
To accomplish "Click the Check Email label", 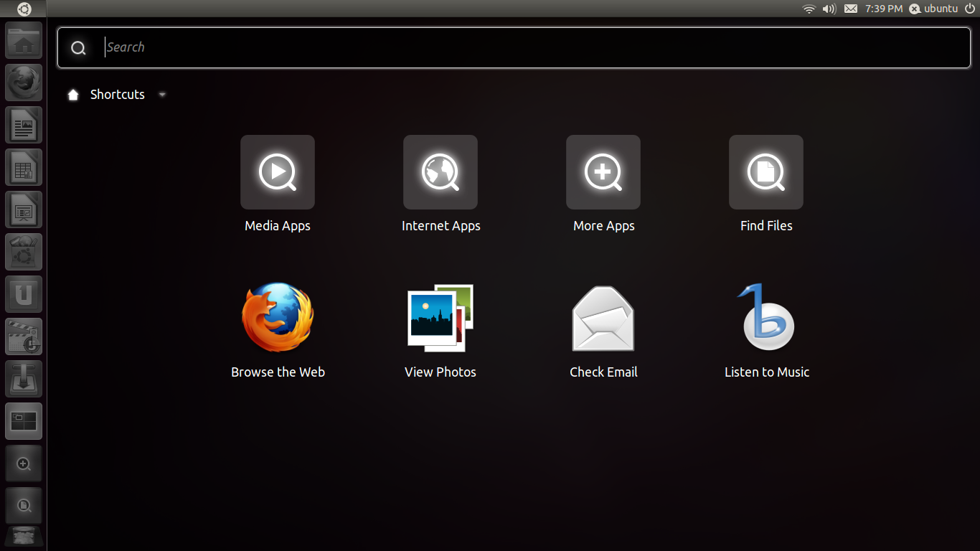I will (603, 372).
